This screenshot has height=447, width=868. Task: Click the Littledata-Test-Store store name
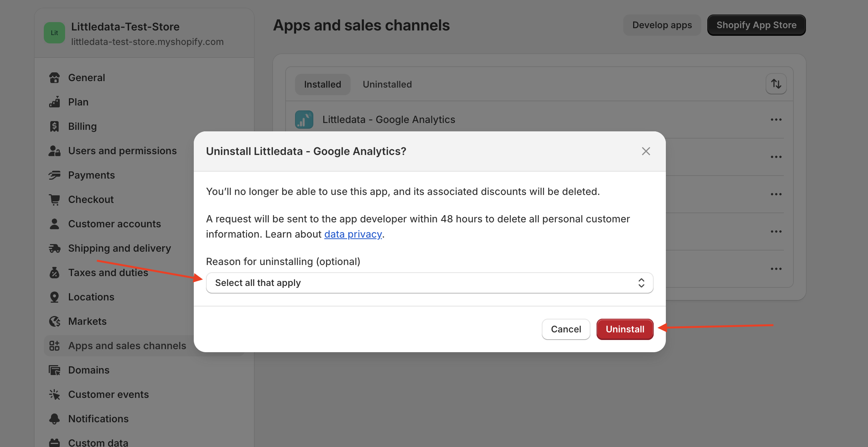coord(125,27)
